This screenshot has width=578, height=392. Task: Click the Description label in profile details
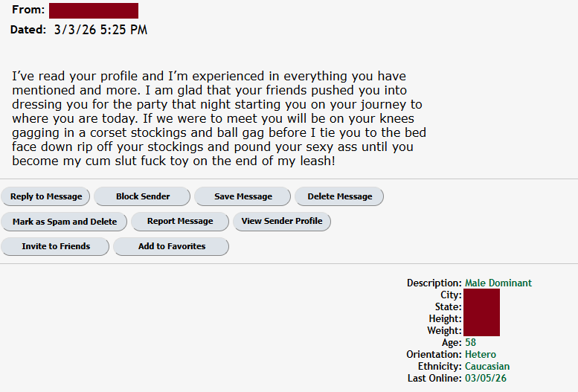(x=434, y=283)
